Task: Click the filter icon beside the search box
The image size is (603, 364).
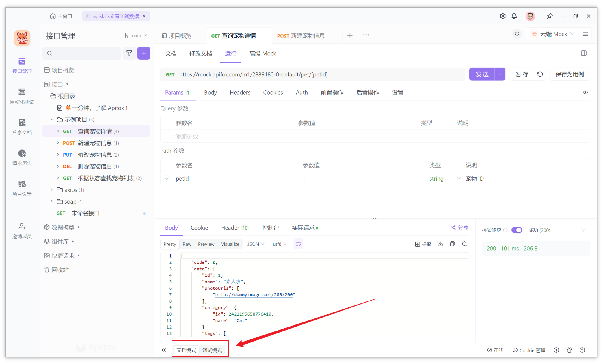Action: pyautogui.click(x=129, y=53)
